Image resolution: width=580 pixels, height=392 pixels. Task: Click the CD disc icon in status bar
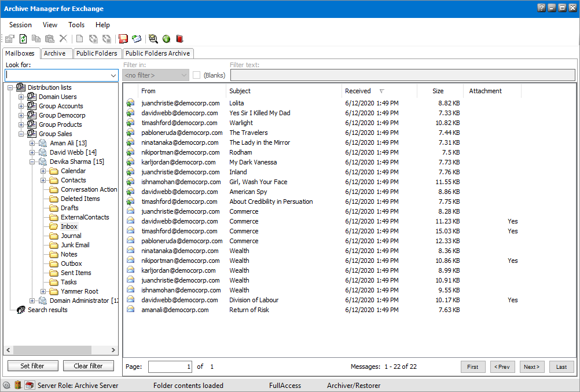click(x=6, y=385)
